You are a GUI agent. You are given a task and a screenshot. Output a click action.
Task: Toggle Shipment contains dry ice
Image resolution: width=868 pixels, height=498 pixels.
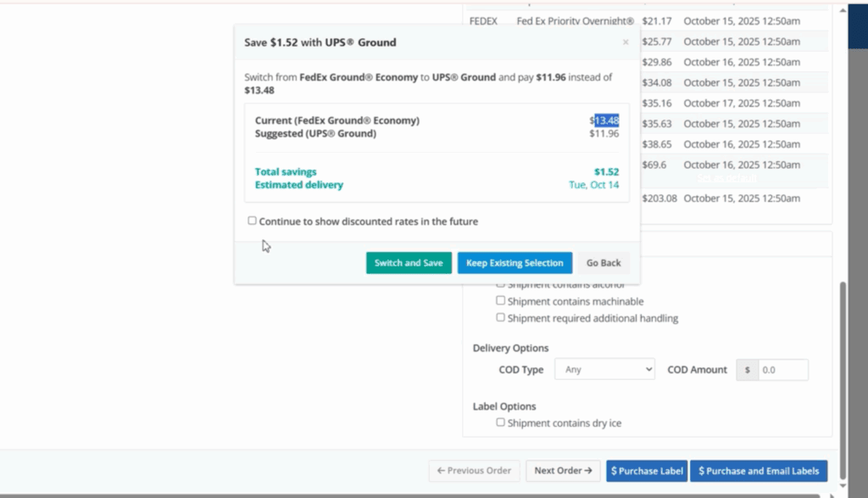pos(501,422)
